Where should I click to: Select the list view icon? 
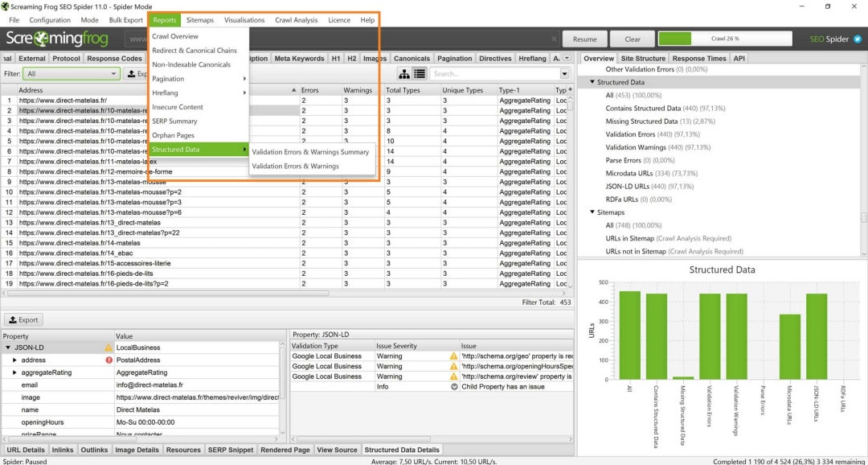click(420, 74)
